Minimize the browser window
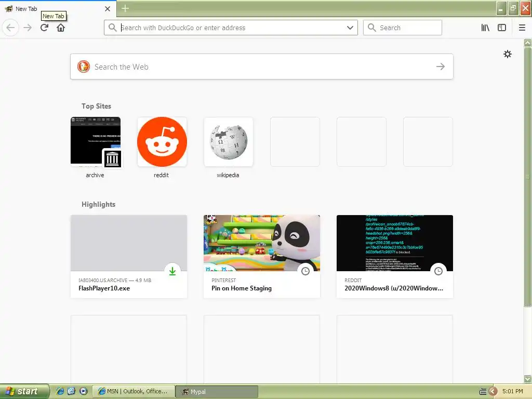Viewport: 532px width, 399px height. [501, 8]
